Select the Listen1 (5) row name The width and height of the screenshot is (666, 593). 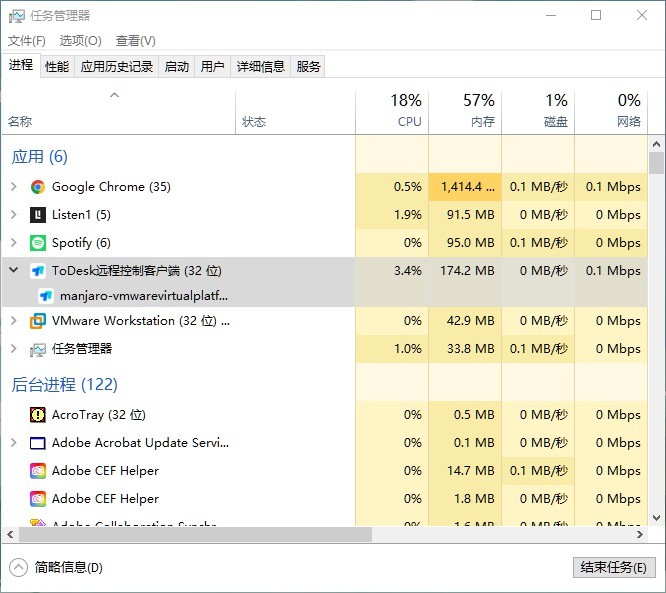pyautogui.click(x=81, y=215)
